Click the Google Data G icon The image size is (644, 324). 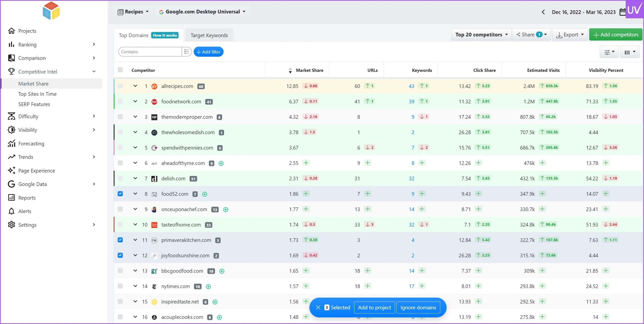(11, 184)
